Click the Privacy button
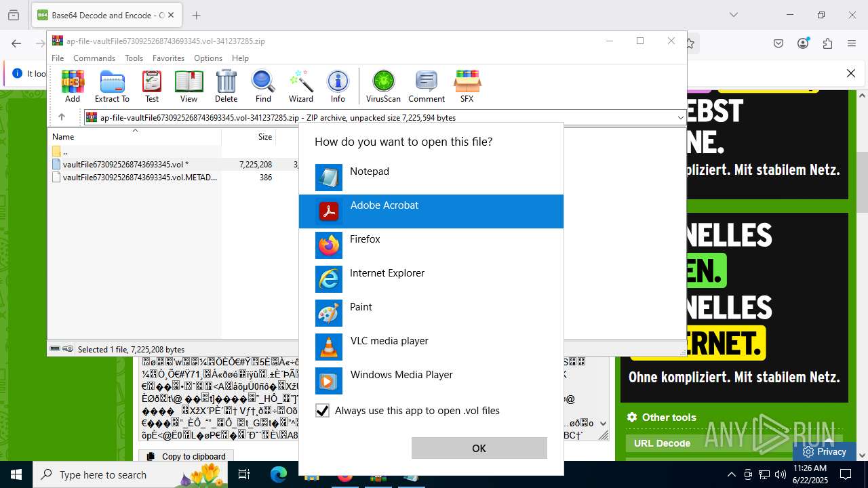 (824, 451)
